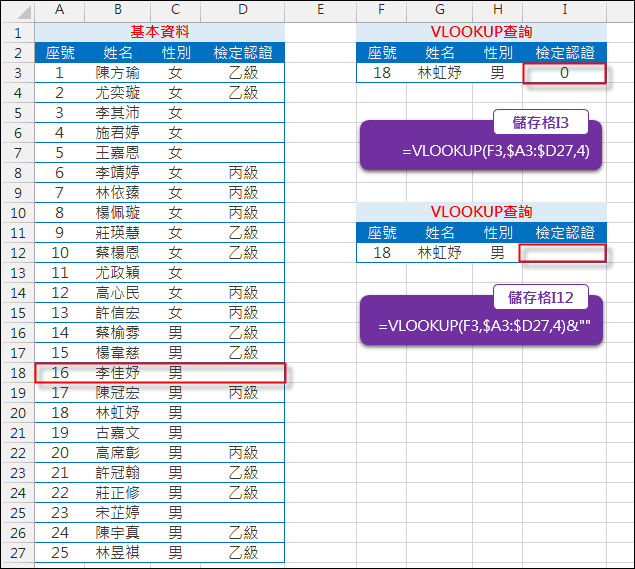Click the first table's 座號 header cell
Viewport: 635px width, 569px height.
click(x=60, y=53)
